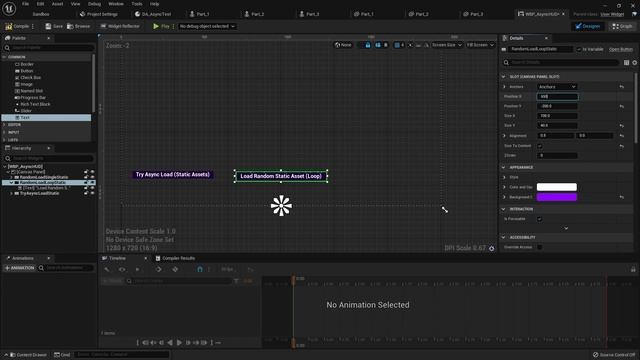
Task: Expand the Editor palette category
Action: (x=4, y=125)
